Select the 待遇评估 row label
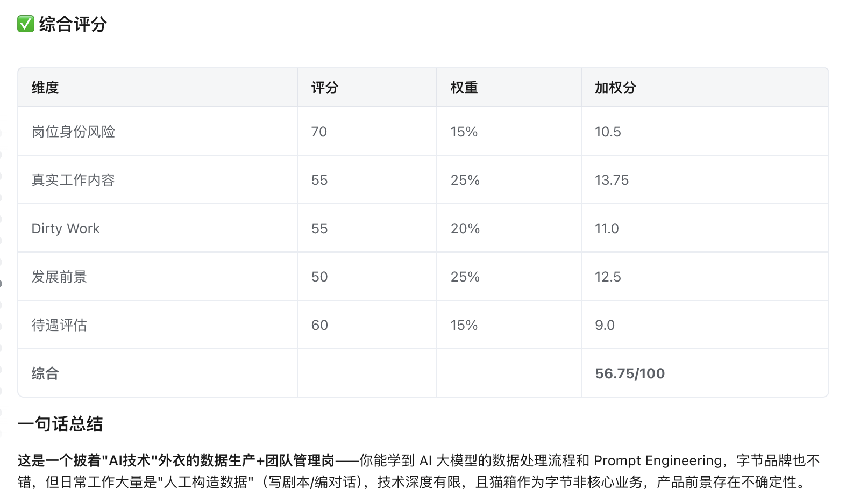 [59, 325]
